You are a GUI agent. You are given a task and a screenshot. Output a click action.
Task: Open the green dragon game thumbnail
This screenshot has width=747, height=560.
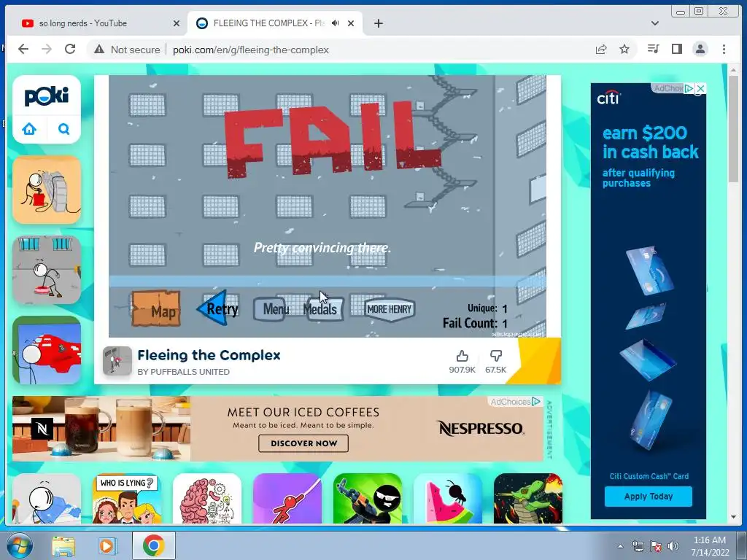[x=528, y=498]
